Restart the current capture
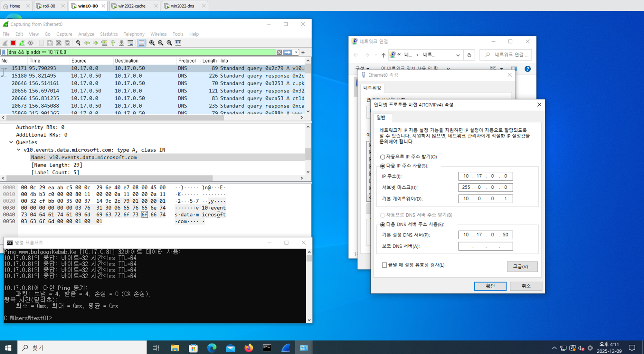This screenshot has height=354, width=644. (x=22, y=43)
